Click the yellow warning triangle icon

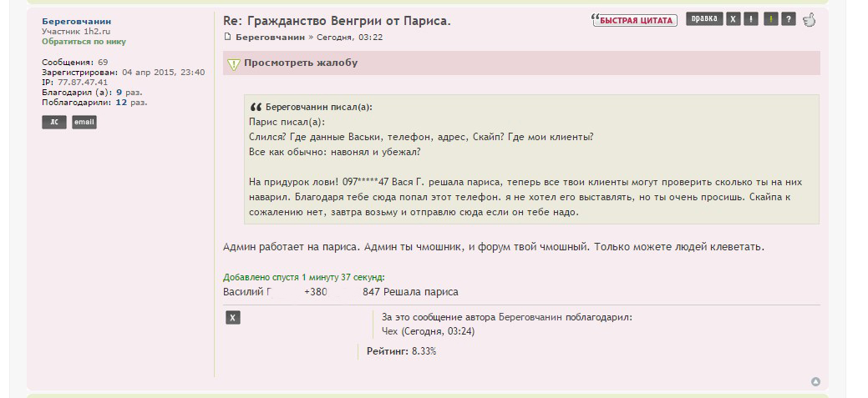234,63
